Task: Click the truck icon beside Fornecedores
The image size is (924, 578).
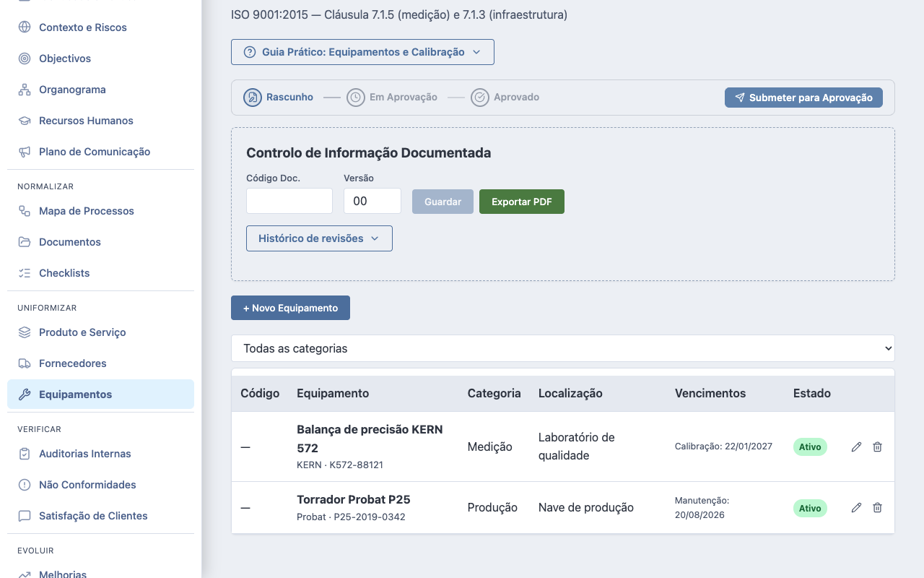Action: [x=25, y=363]
